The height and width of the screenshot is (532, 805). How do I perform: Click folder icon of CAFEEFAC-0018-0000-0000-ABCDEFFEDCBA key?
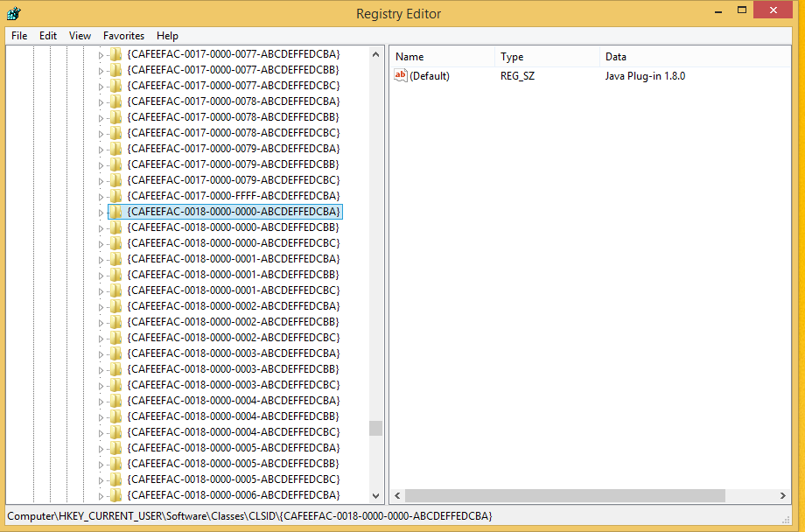[x=115, y=212]
